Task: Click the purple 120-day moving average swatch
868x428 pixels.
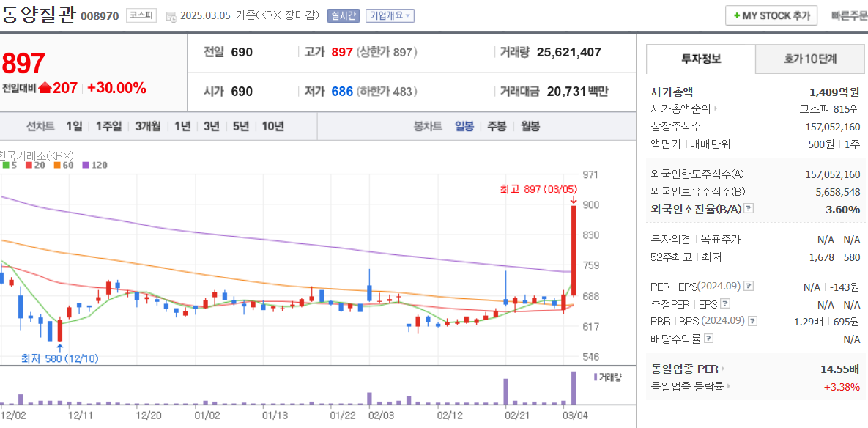Action: [x=85, y=165]
